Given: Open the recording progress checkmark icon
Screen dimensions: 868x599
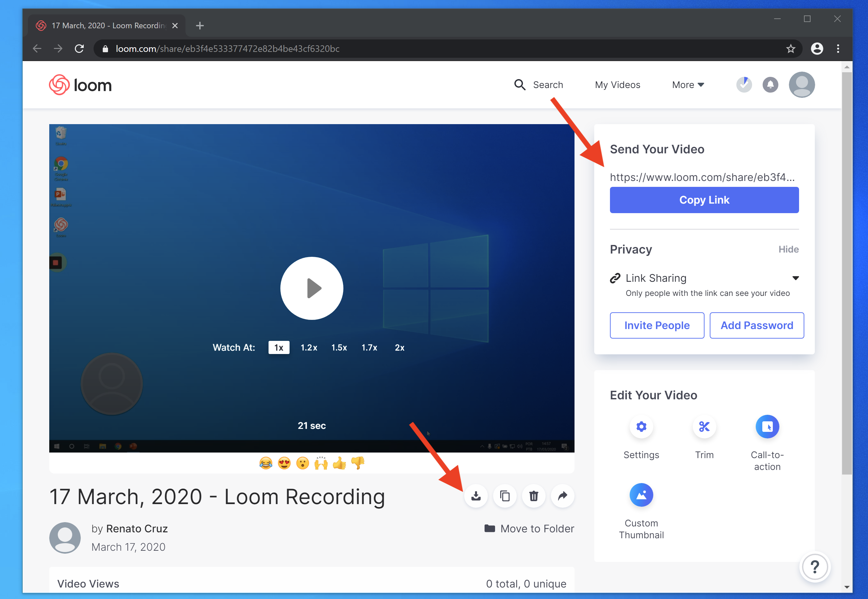Looking at the screenshot, I should click(744, 84).
